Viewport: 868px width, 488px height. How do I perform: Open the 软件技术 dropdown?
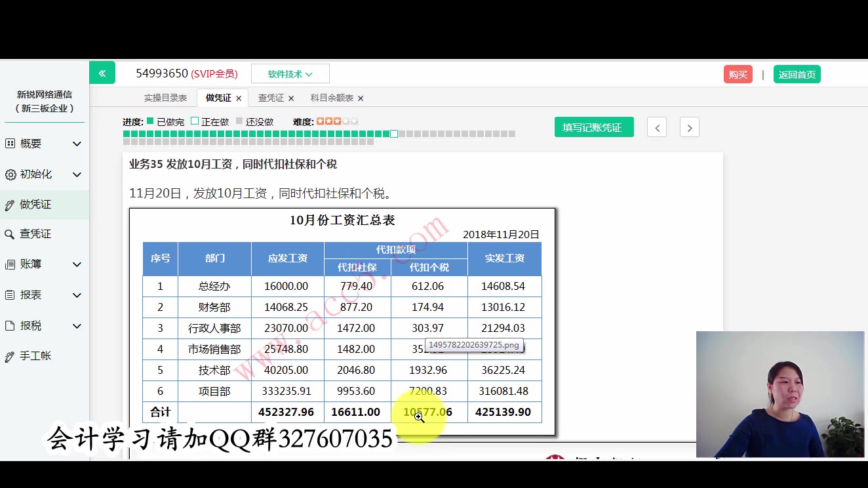coord(290,73)
